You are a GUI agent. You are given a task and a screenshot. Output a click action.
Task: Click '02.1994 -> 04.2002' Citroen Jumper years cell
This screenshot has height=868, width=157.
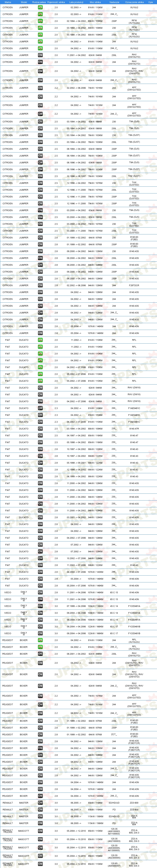pos(76,21)
